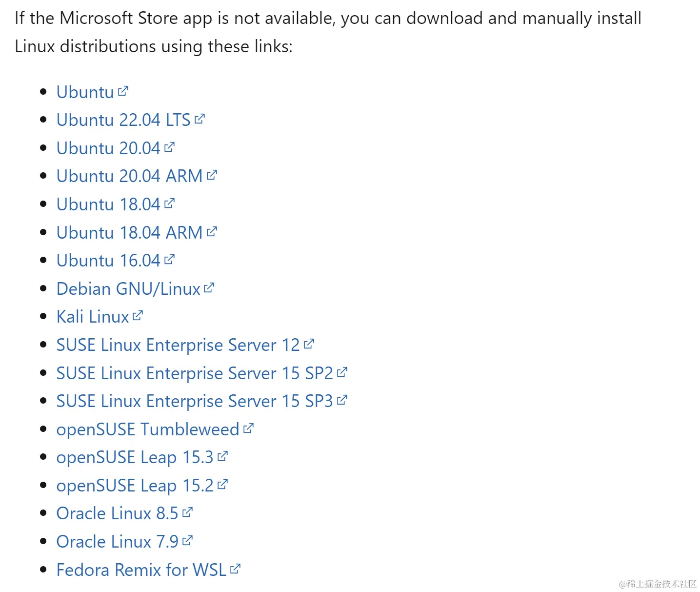Viewport: 700px width, 592px height.
Task: Open SUSE Linux Enterprise Server 12 link
Action: coord(178,345)
